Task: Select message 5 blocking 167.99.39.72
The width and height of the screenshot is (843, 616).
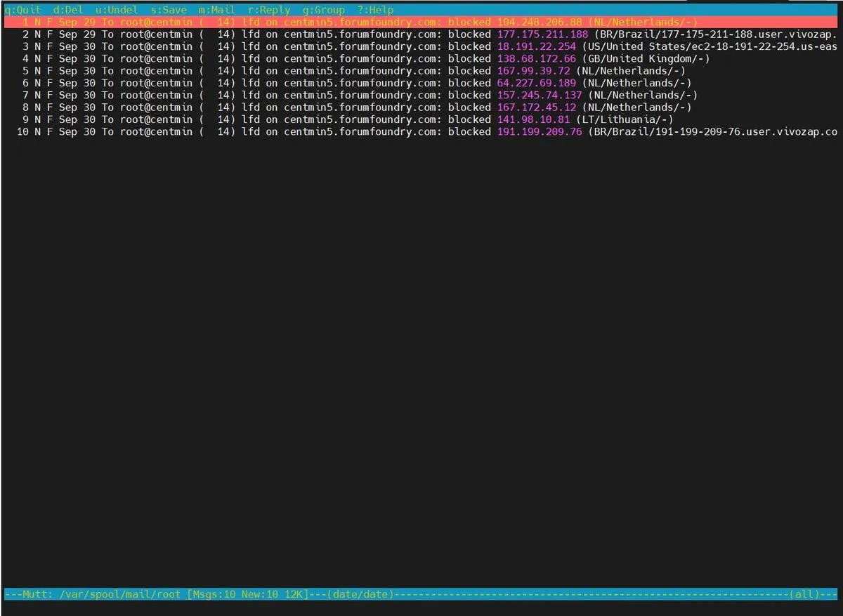Action: [421, 71]
